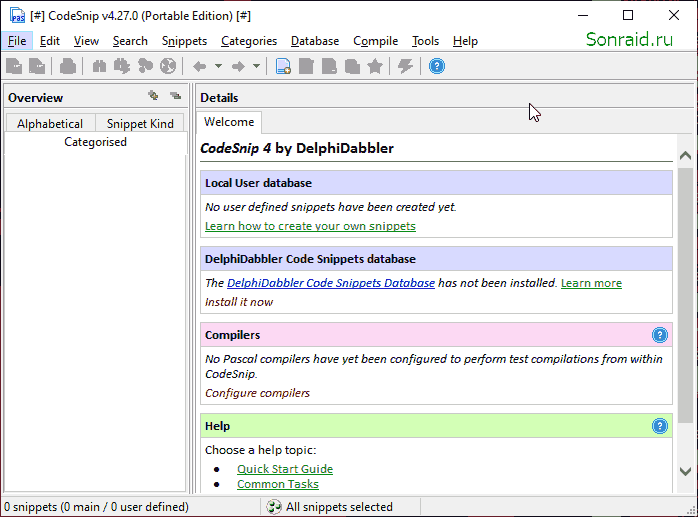The image size is (698, 517).
Task: Open the Tools menu
Action: (x=425, y=41)
